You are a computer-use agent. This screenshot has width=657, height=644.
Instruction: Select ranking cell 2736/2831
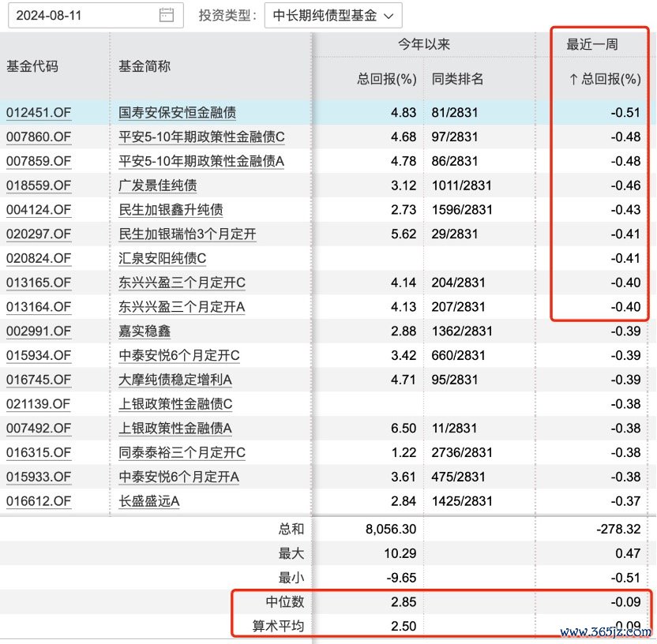pyautogui.click(x=462, y=453)
